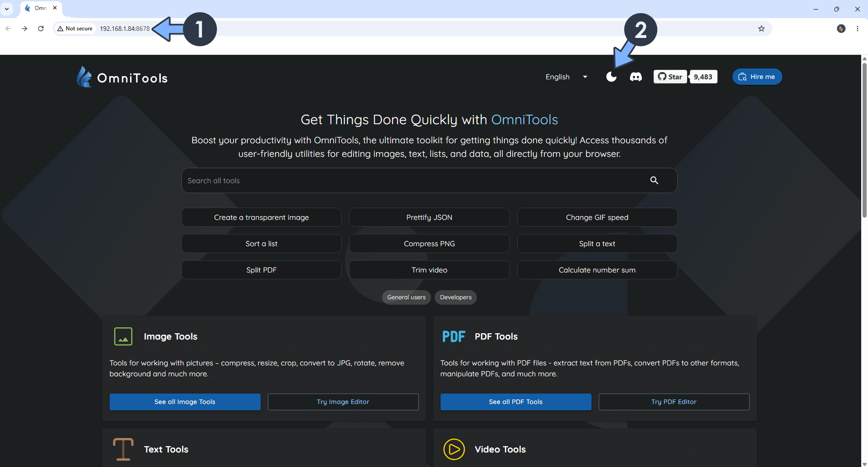Click the Not secure site info chip

pyautogui.click(x=75, y=29)
